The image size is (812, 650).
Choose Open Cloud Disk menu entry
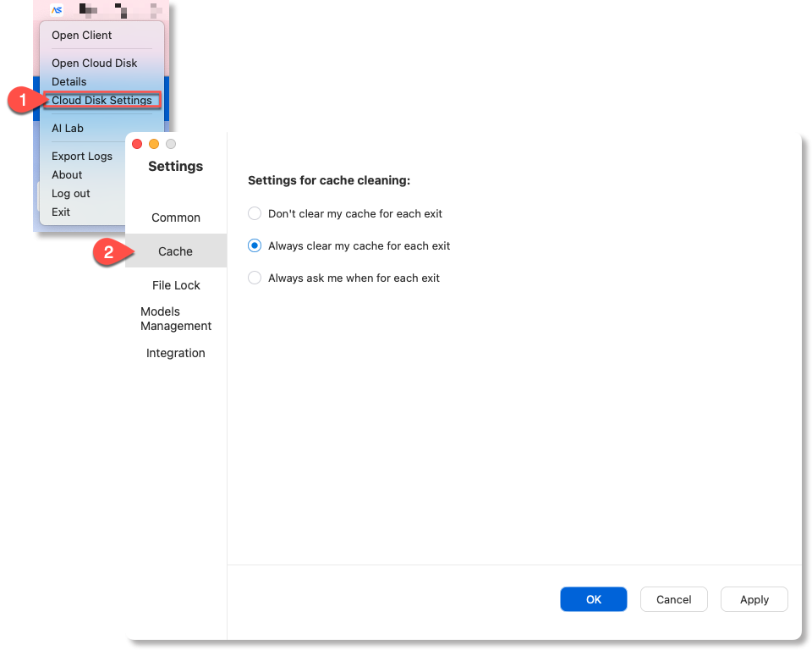pos(94,63)
